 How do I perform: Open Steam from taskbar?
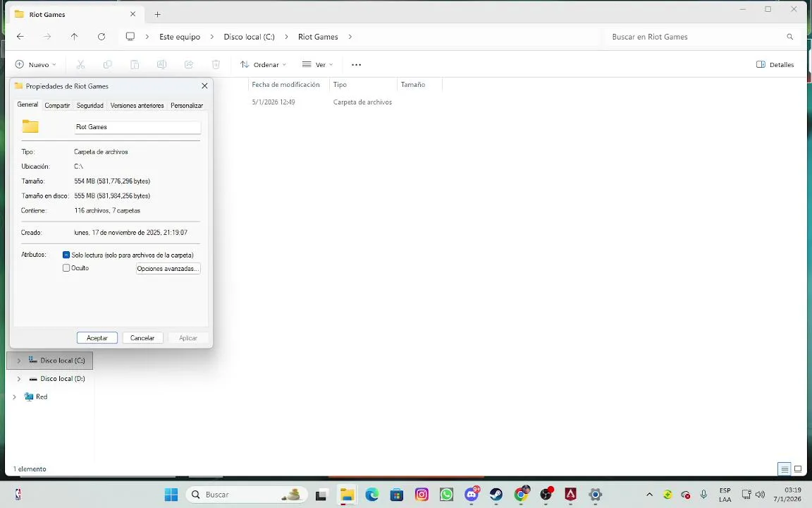coord(496,495)
